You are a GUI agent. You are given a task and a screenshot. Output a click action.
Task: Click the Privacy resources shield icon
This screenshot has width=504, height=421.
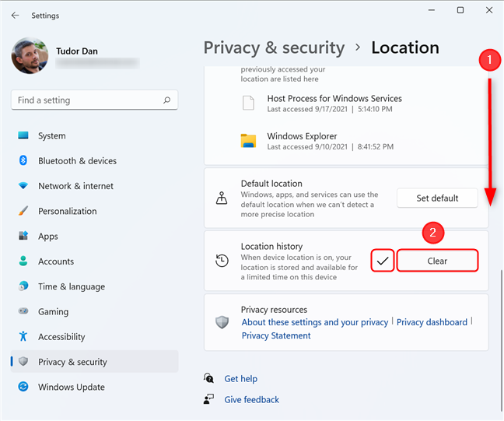coord(222,322)
